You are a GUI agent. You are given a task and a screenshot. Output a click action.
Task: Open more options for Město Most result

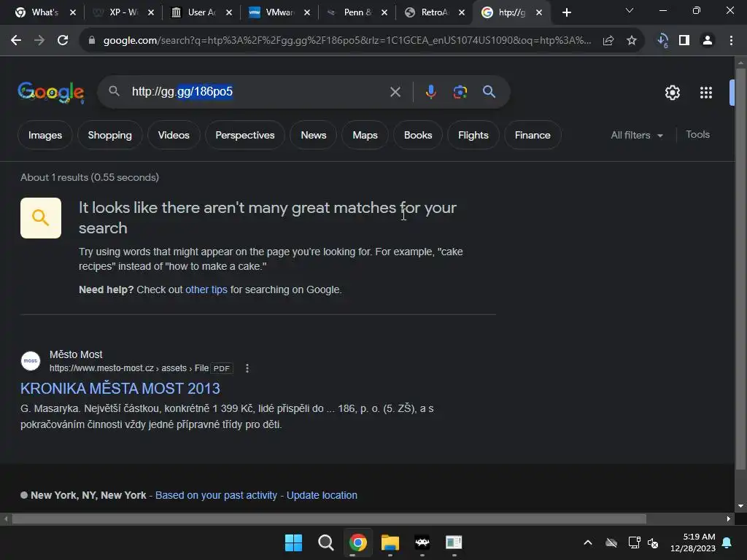coord(247,368)
